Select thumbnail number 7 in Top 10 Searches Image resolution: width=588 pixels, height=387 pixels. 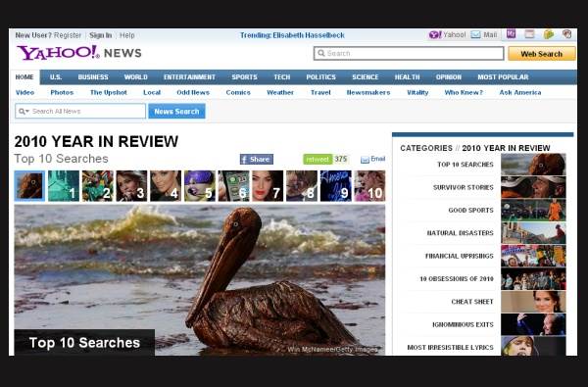coord(268,186)
